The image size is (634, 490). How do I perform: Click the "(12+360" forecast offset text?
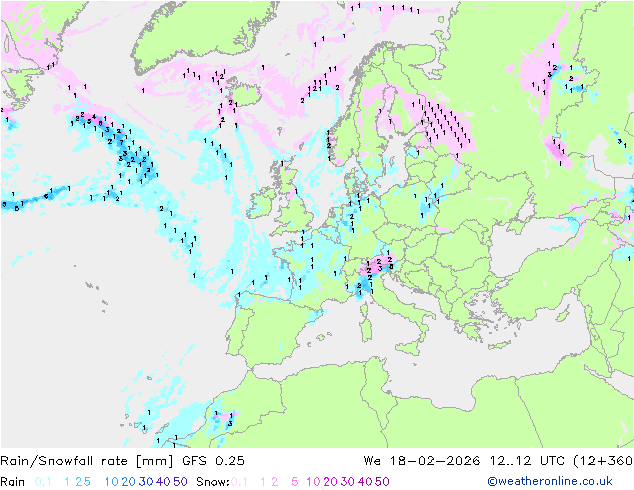tap(603, 460)
